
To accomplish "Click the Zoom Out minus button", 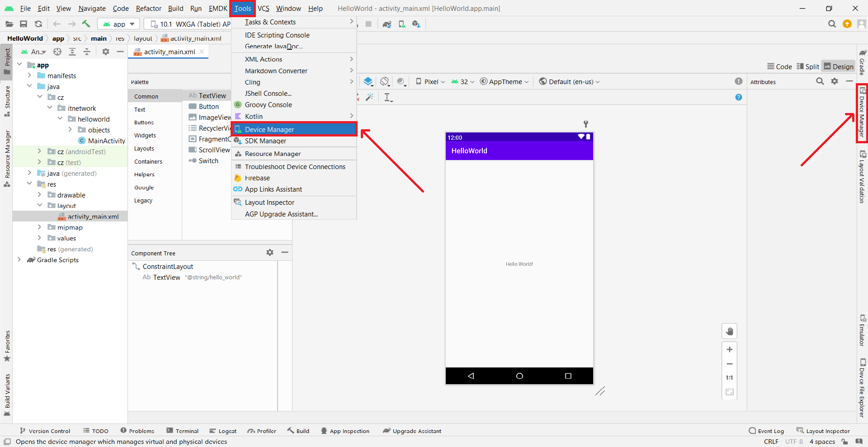I will tap(730, 364).
